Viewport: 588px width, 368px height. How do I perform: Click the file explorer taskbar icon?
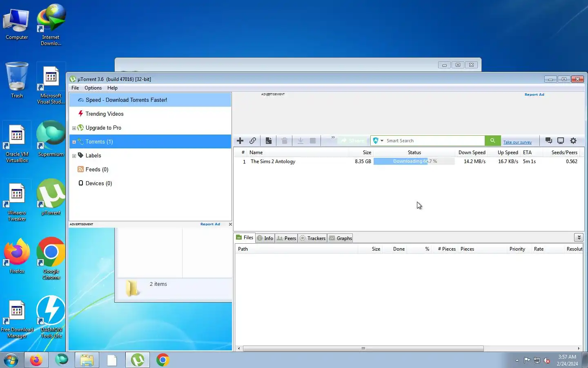point(87,360)
